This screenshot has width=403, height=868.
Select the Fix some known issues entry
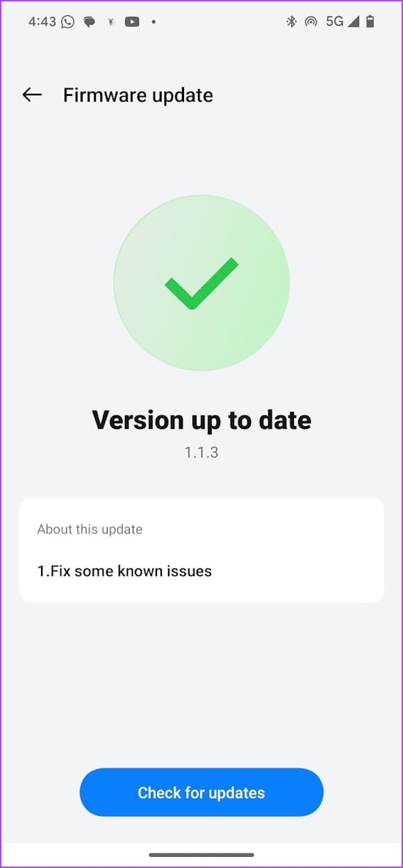(x=124, y=571)
